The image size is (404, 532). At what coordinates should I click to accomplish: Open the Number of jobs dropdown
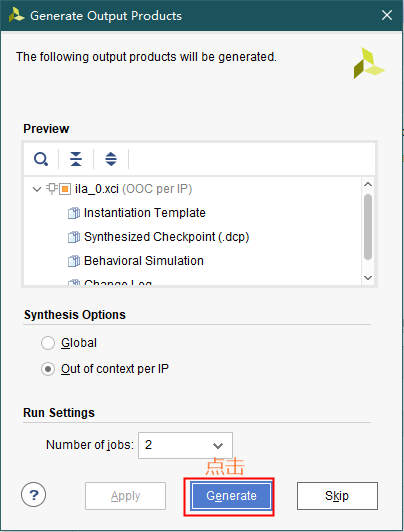click(185, 445)
